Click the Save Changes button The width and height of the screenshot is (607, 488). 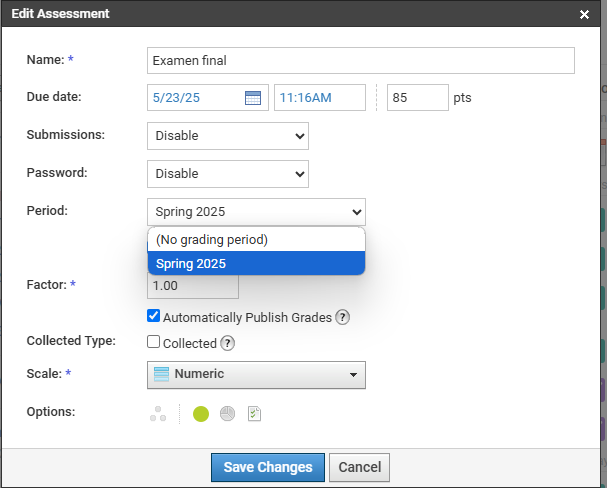tap(268, 467)
